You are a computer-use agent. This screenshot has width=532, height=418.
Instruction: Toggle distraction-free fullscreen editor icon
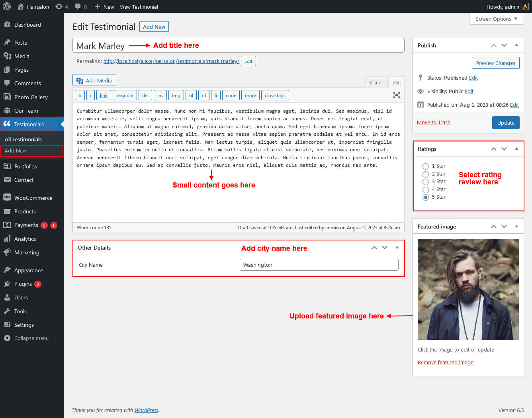pos(397,95)
